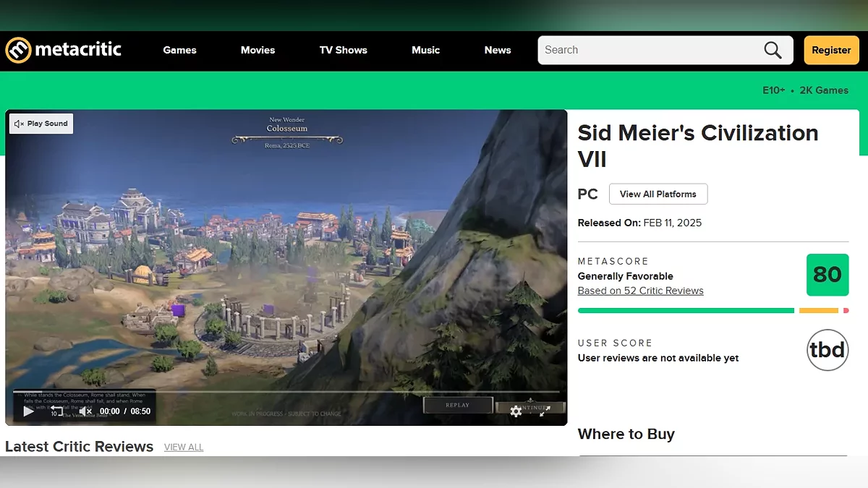Go to TV Shows section
This screenshot has width=868, height=488.
click(x=344, y=50)
